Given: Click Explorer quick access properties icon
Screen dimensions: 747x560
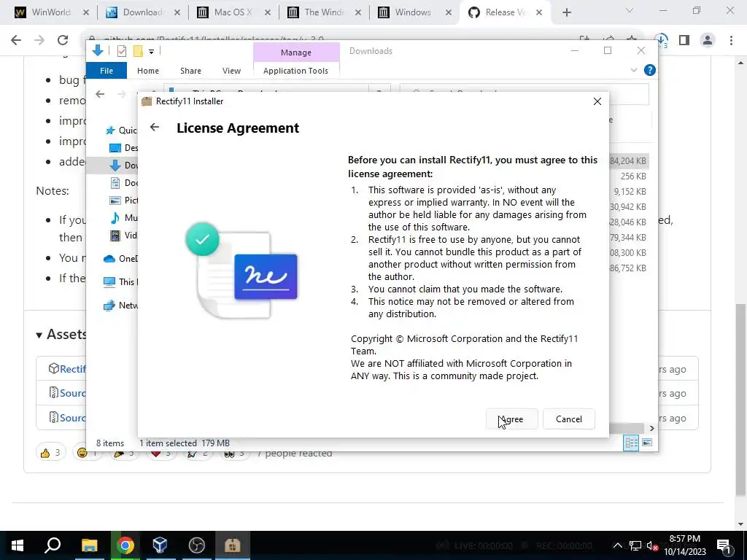Looking at the screenshot, I should click(122, 51).
